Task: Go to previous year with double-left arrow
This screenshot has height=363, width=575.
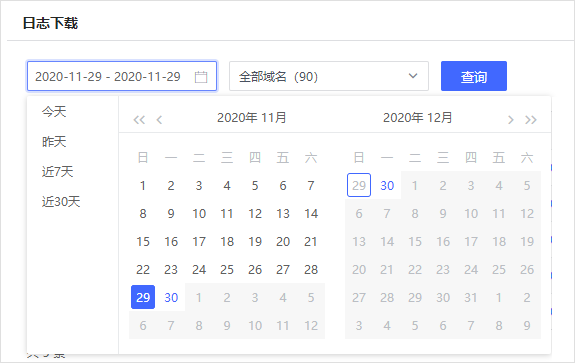Action: [x=139, y=120]
